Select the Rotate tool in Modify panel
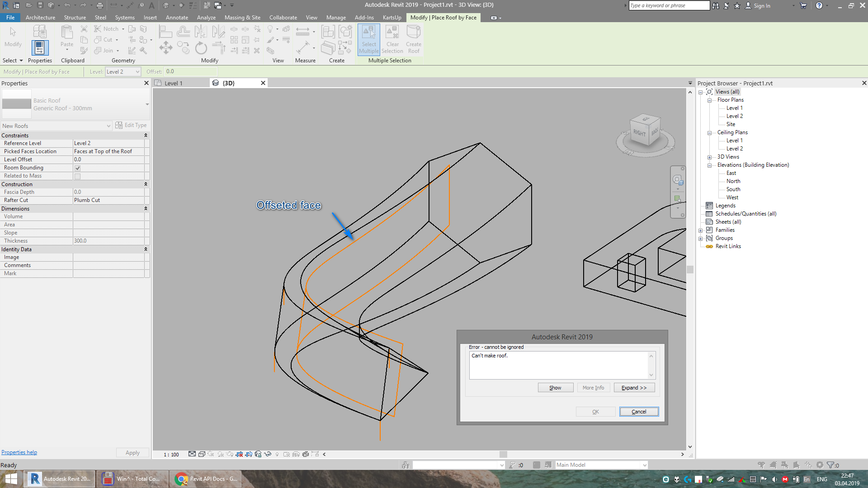This screenshot has width=868, height=488. [x=201, y=48]
